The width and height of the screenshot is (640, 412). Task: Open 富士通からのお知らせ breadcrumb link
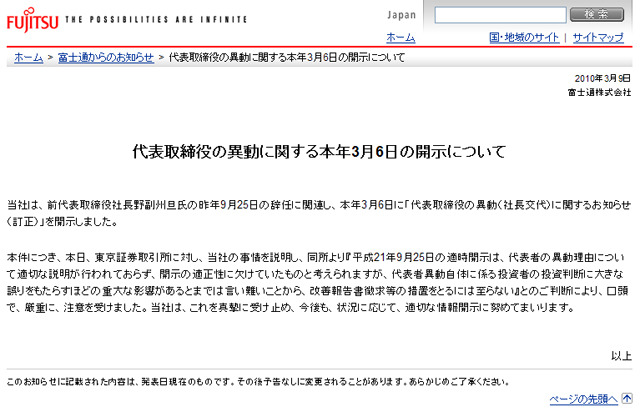(106, 58)
